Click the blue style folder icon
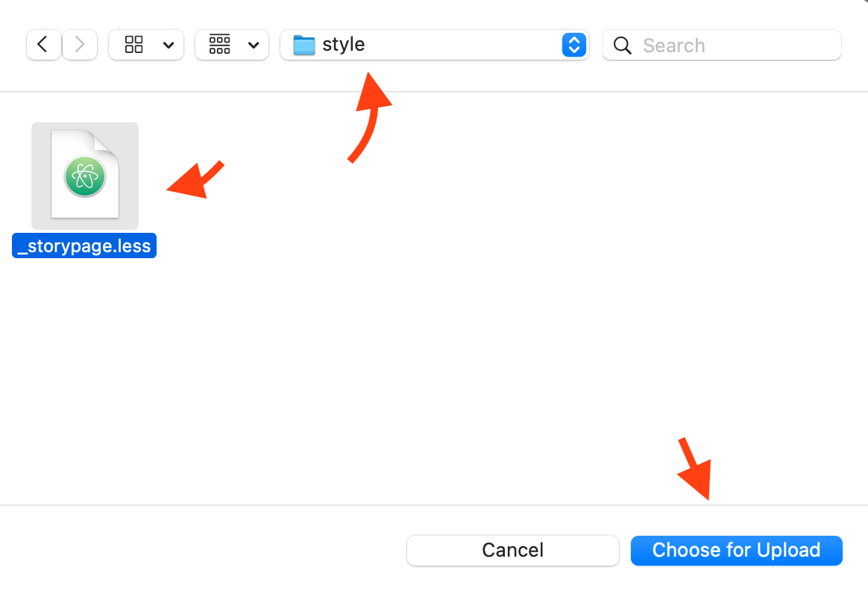 click(x=304, y=45)
